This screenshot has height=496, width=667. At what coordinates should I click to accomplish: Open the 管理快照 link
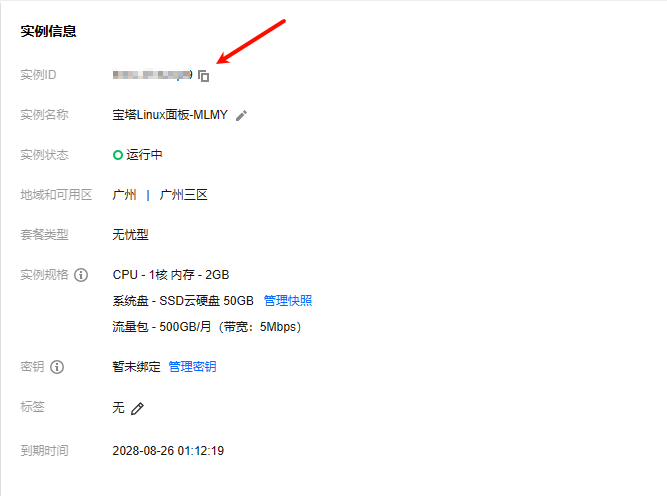(x=288, y=301)
